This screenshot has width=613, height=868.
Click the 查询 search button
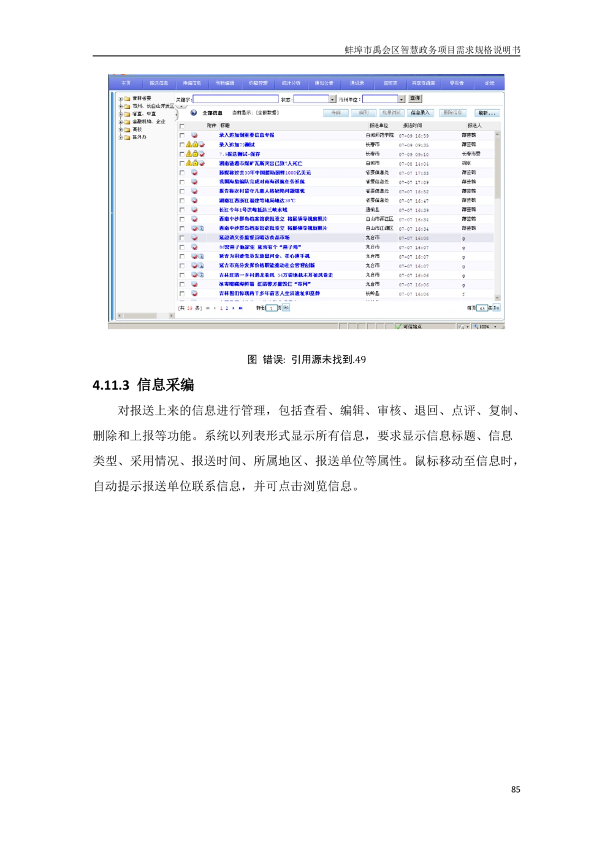[x=415, y=99]
